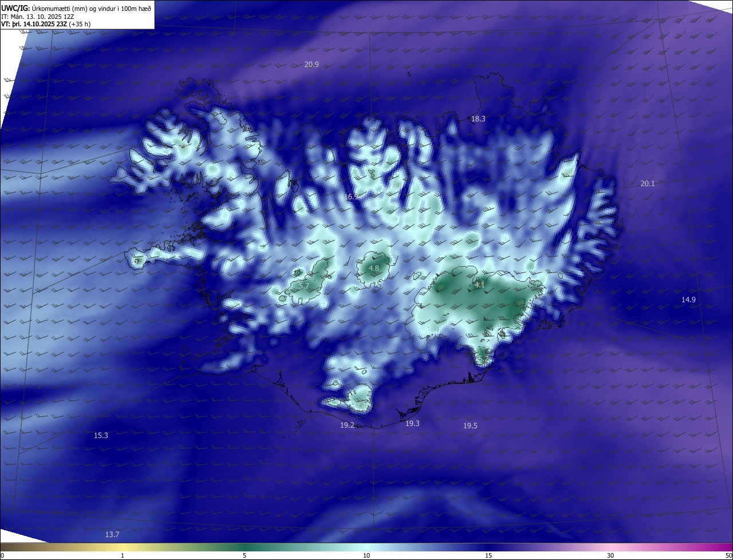Image resolution: width=733 pixels, height=560 pixels.
Task: Click the 19.2 value on the south coast
Action: click(347, 425)
